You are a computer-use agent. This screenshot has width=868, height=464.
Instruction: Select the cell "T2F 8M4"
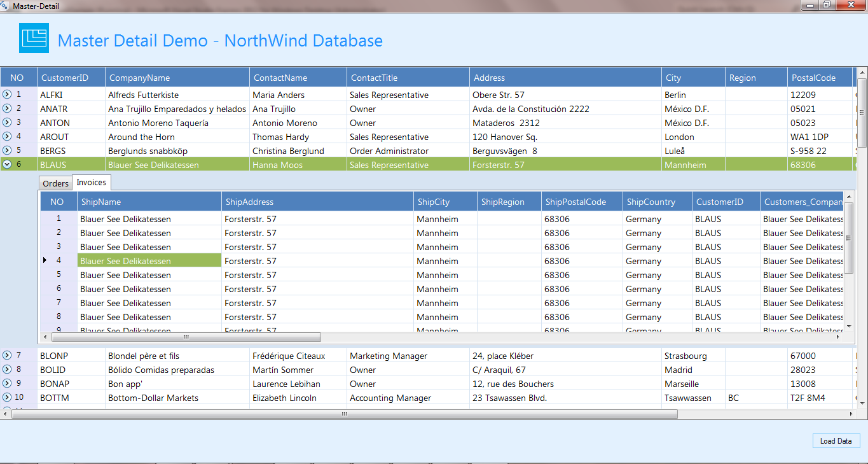pyautogui.click(x=820, y=398)
